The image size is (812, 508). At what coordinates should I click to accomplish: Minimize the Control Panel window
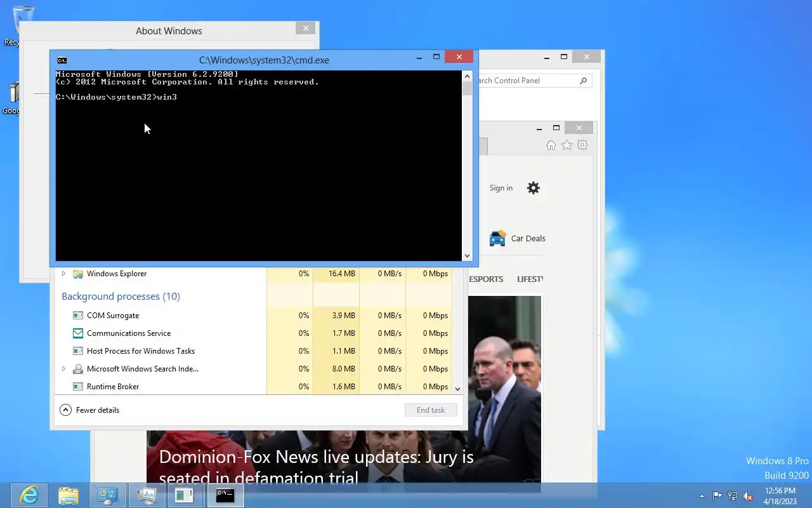(x=547, y=57)
